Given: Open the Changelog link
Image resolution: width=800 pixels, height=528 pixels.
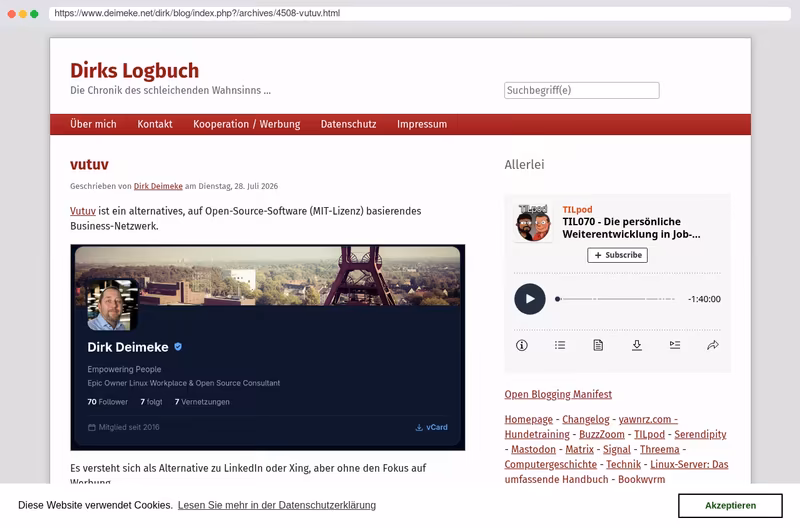Looking at the screenshot, I should [586, 419].
